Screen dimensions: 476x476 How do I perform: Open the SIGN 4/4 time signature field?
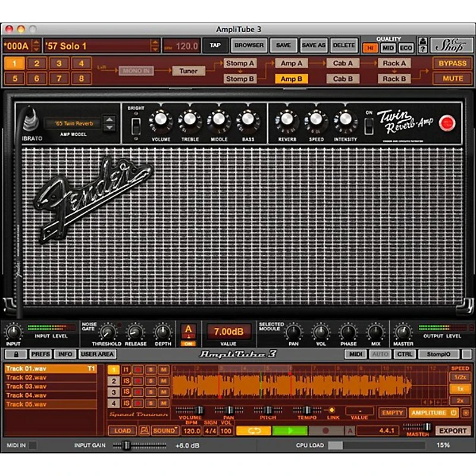pyautogui.click(x=211, y=431)
